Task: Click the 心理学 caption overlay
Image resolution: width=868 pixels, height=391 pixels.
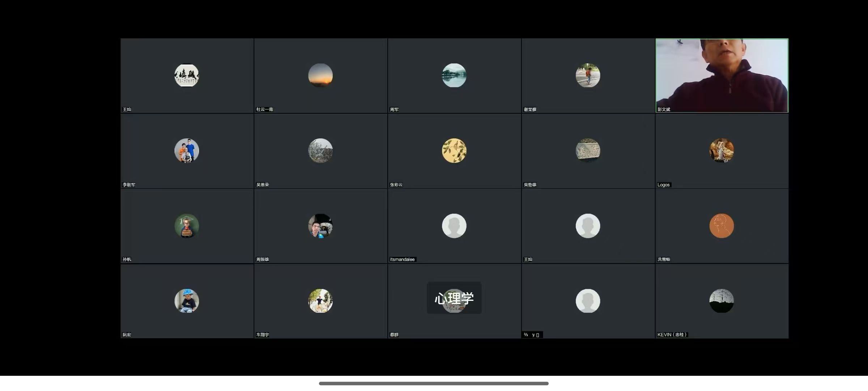Action: (454, 298)
